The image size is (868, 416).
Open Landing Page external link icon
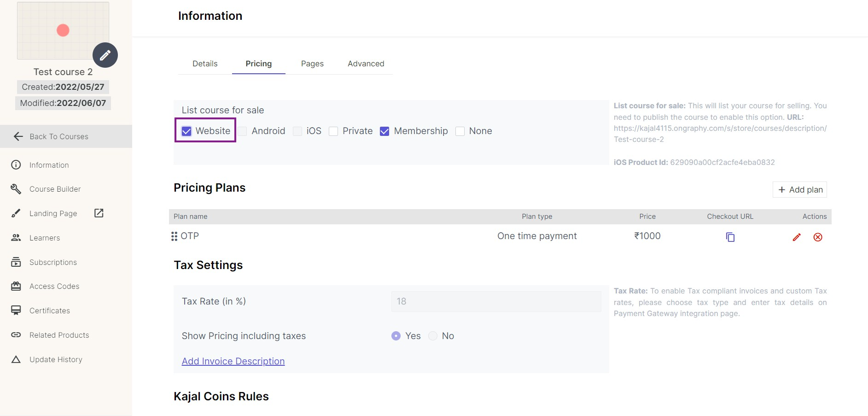pos(99,213)
